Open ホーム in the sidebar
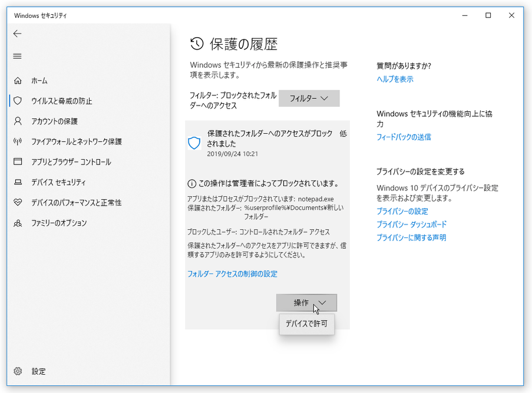532x393 pixels. [x=39, y=81]
